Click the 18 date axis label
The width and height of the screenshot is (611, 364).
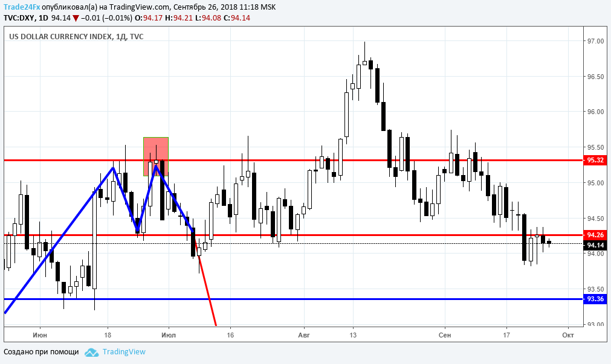[x=108, y=335]
